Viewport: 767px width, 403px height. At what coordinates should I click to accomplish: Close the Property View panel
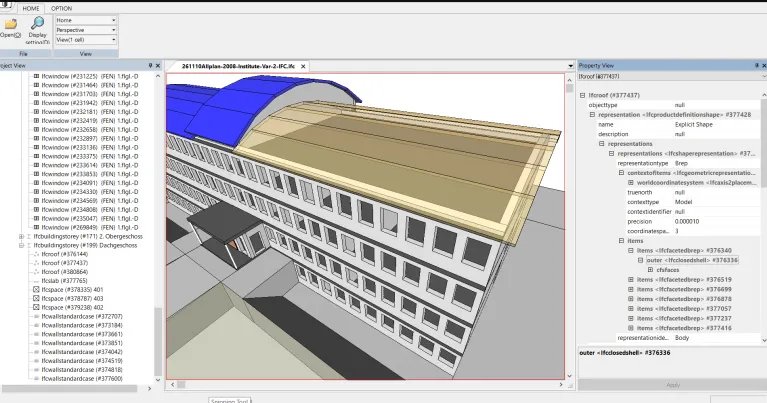point(764,66)
